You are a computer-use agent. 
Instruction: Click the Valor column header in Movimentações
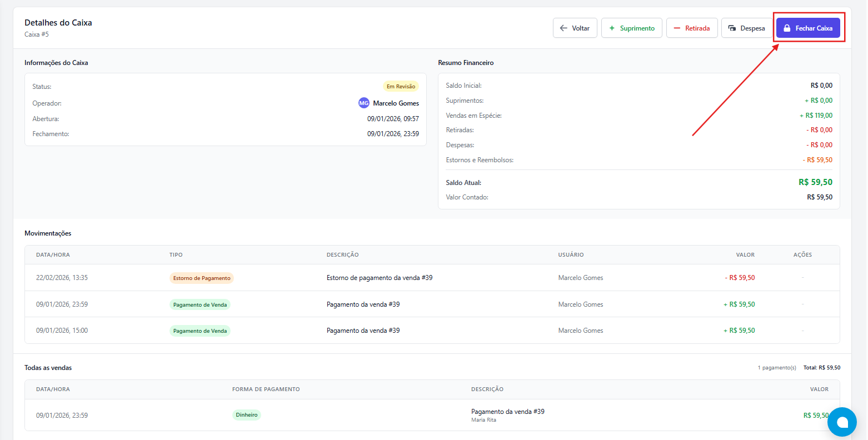pyautogui.click(x=745, y=255)
